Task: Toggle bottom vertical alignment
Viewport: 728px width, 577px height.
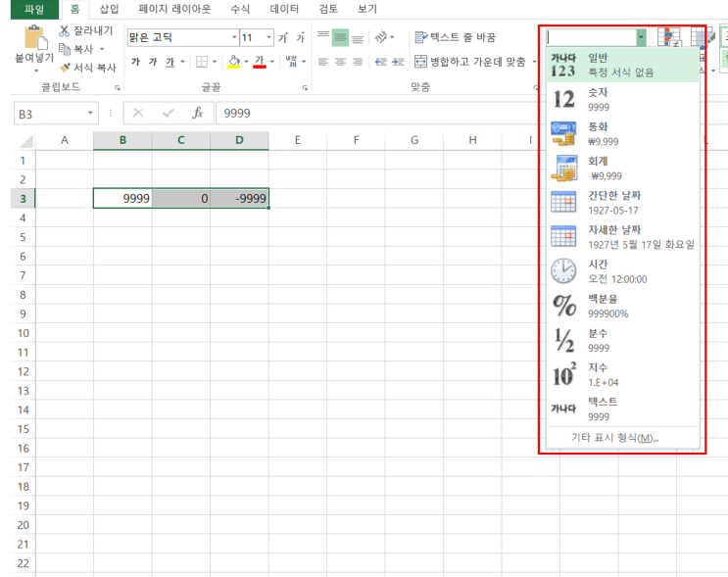Action: (x=358, y=37)
